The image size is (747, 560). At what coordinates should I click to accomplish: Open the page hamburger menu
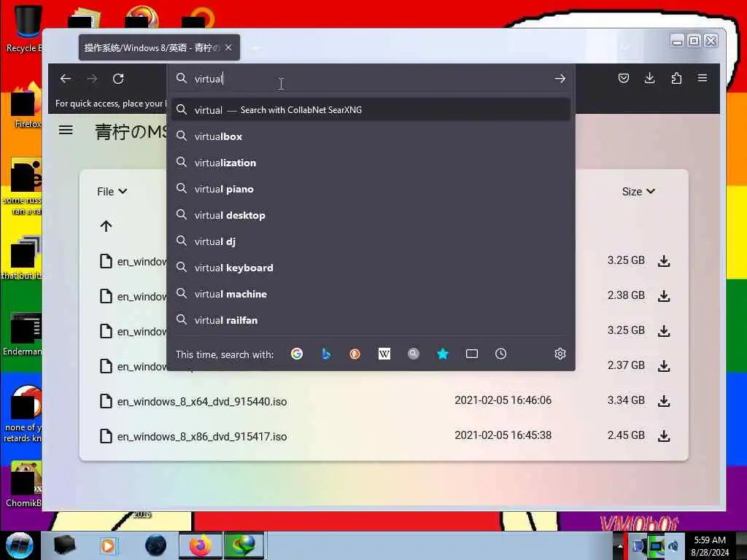[66, 130]
